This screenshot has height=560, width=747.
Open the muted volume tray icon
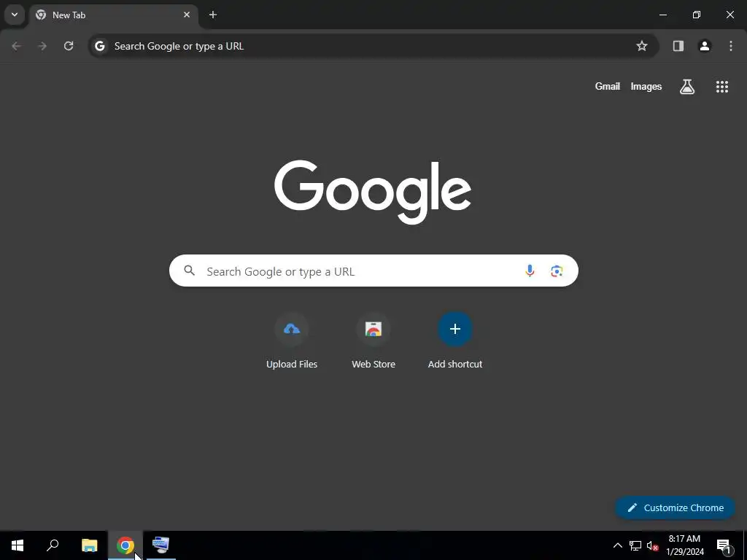[x=652, y=545]
